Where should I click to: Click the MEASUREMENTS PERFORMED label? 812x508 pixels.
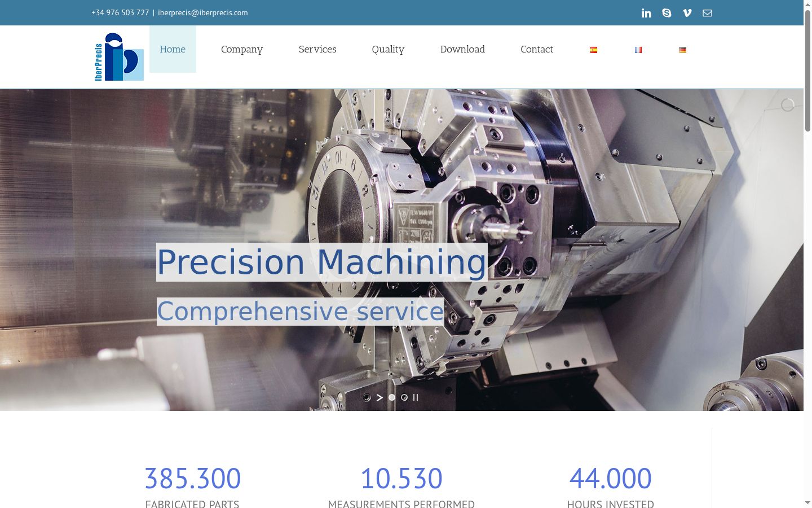[401, 503]
